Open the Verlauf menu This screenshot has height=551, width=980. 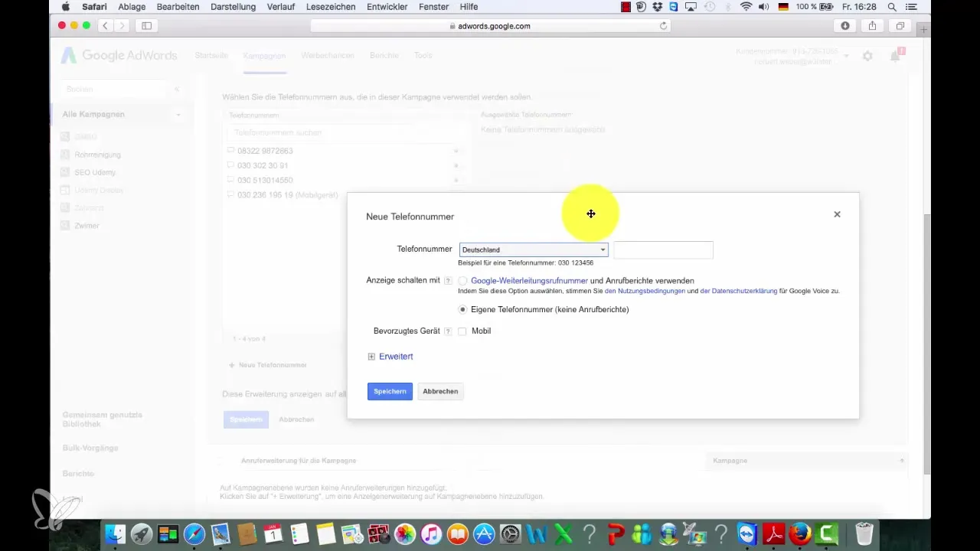pos(283,7)
